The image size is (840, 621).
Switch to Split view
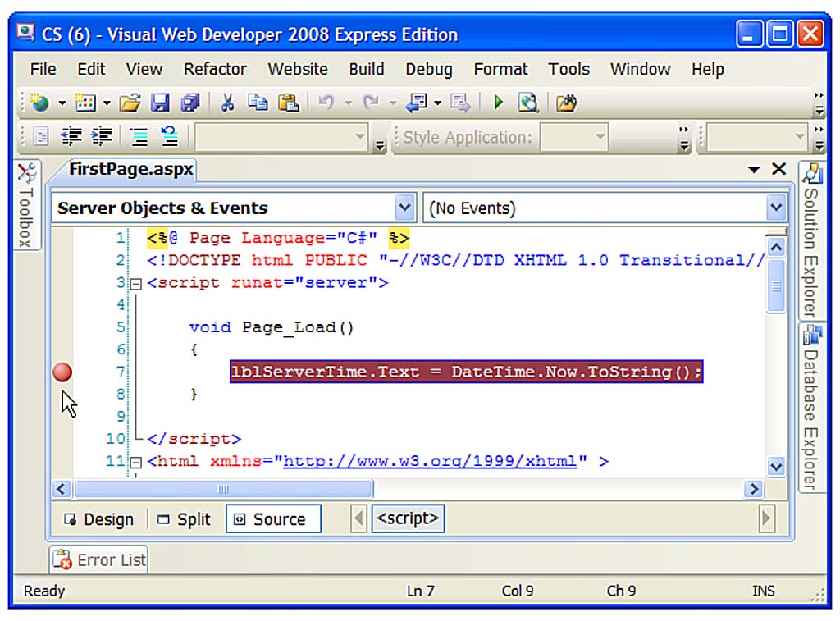tap(185, 519)
